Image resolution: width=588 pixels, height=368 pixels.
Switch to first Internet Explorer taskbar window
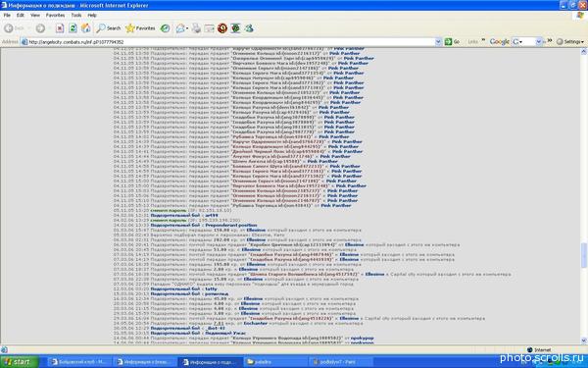pos(79,362)
